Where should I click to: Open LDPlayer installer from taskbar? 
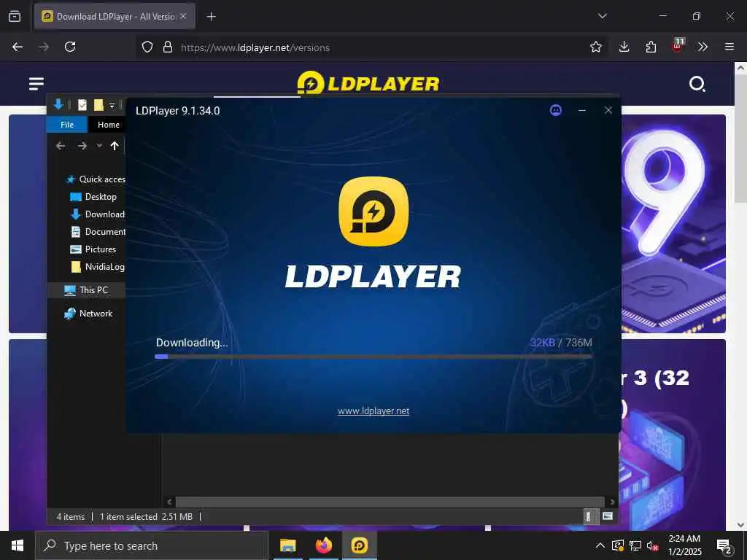(359, 545)
